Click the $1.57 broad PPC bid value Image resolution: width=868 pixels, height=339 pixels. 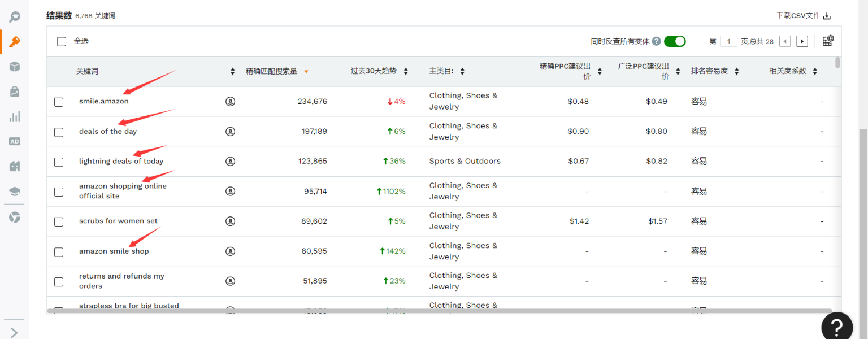(658, 221)
